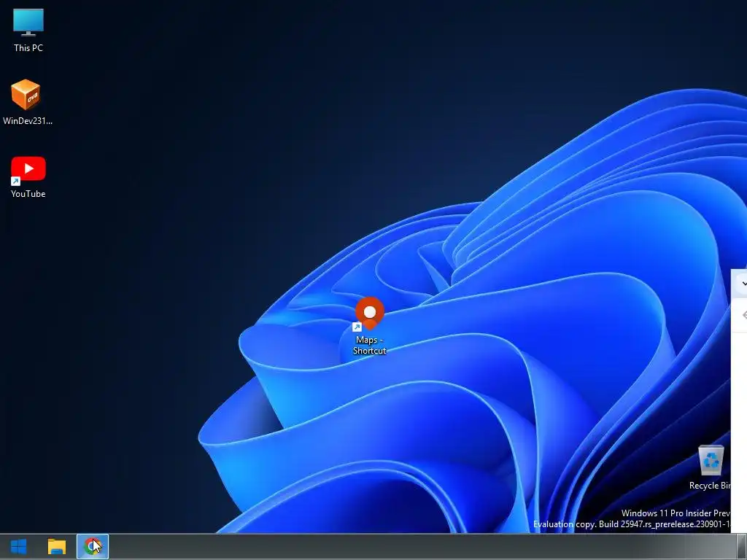Activate the Chrome taskbar icon
This screenshot has width=747, height=560.
click(x=93, y=546)
